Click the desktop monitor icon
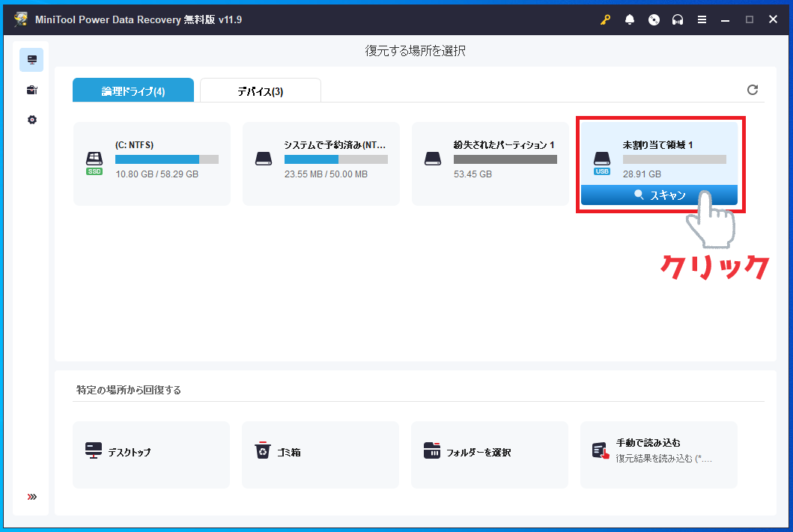The image size is (793, 532). (x=94, y=450)
